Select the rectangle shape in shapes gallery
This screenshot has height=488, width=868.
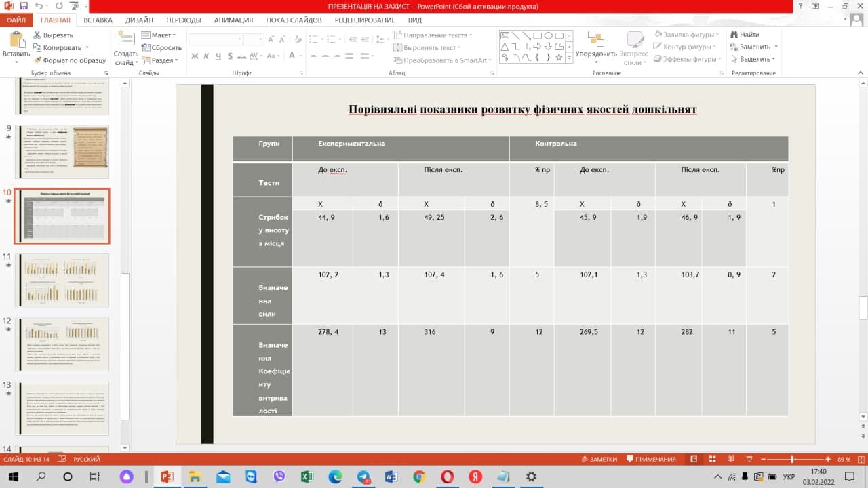pos(537,35)
